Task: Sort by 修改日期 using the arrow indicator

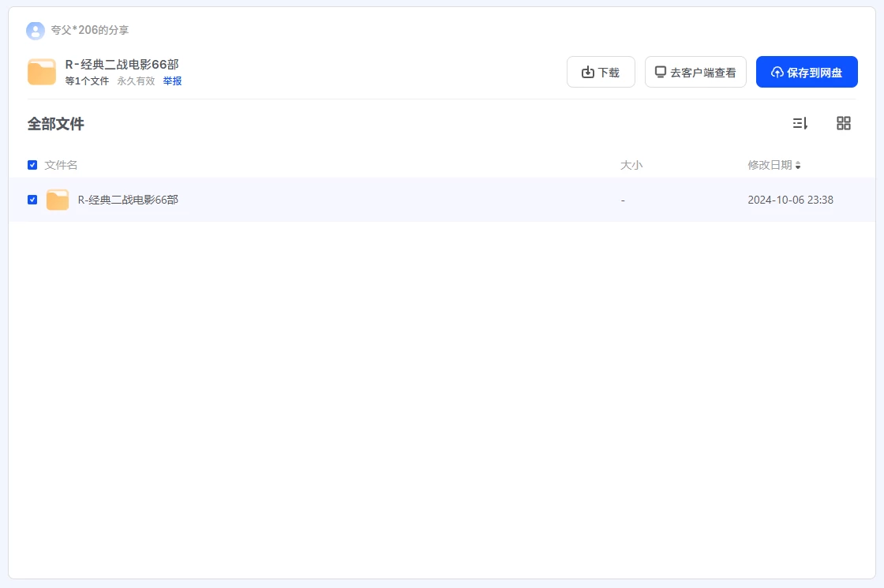Action: [x=798, y=166]
